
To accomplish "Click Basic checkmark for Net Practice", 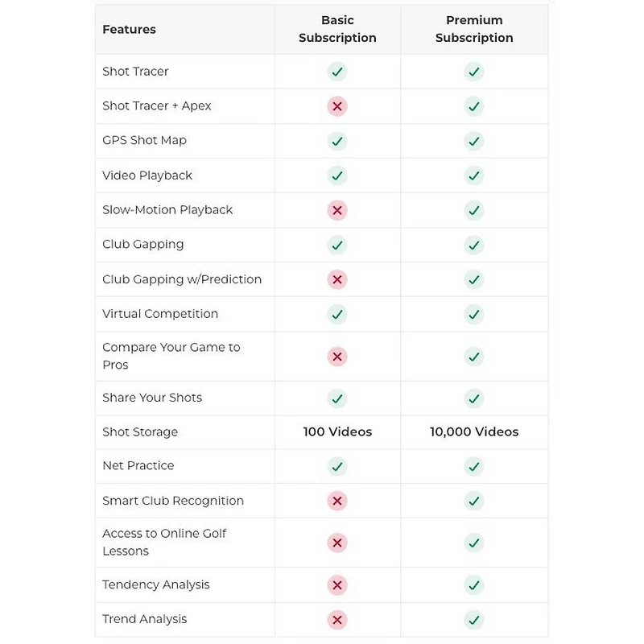I will point(337,466).
